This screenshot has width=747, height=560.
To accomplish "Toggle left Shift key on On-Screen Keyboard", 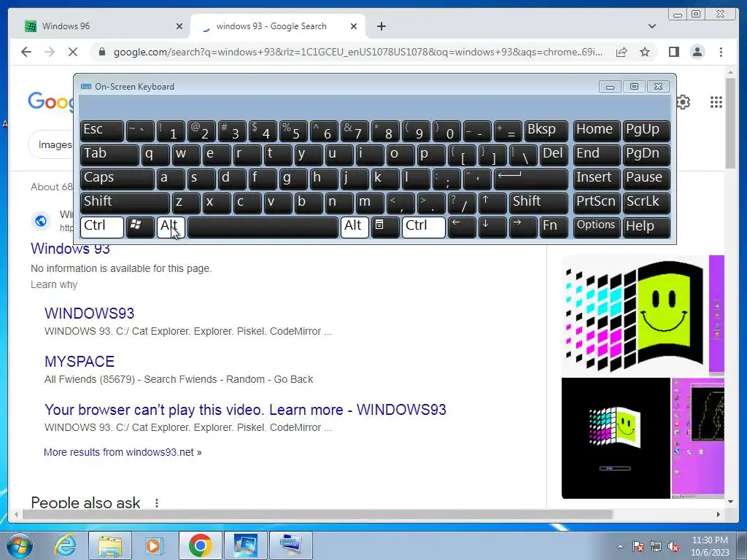I will [125, 203].
